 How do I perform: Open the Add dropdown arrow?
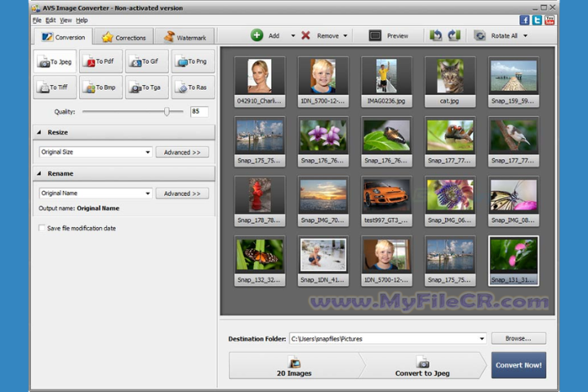coord(293,36)
